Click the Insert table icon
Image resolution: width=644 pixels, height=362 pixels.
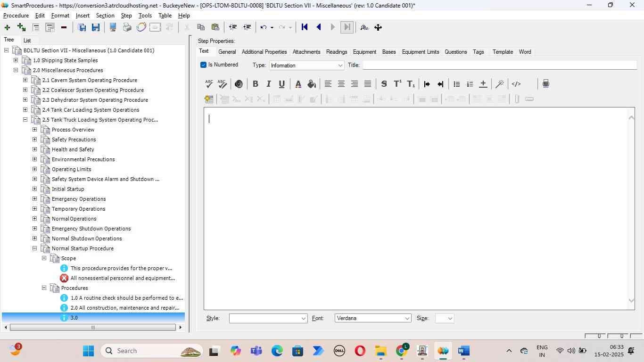point(209,99)
